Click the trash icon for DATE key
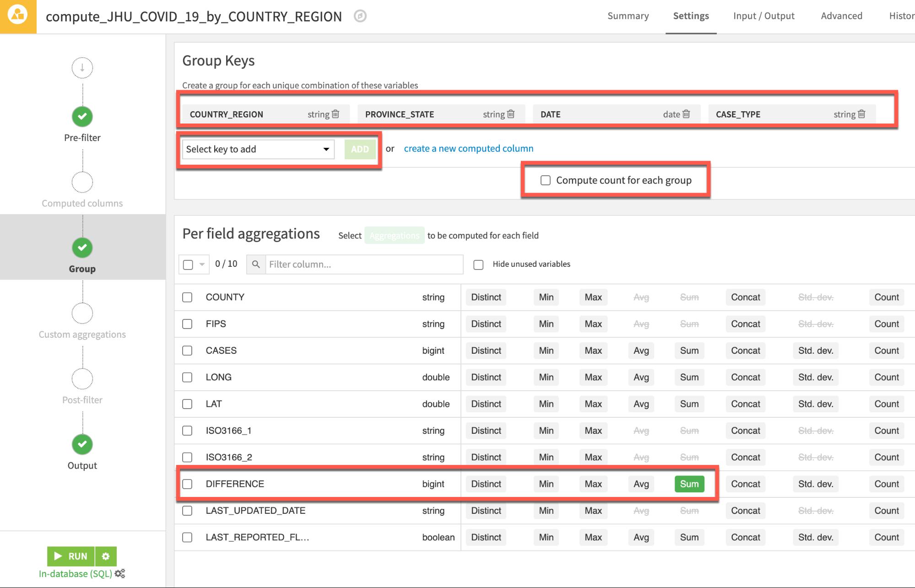 (686, 114)
